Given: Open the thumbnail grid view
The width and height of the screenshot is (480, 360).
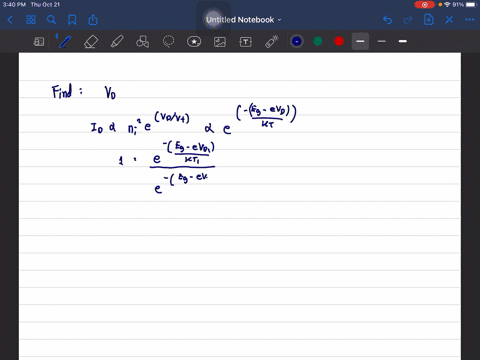Looking at the screenshot, I should pos(31,20).
